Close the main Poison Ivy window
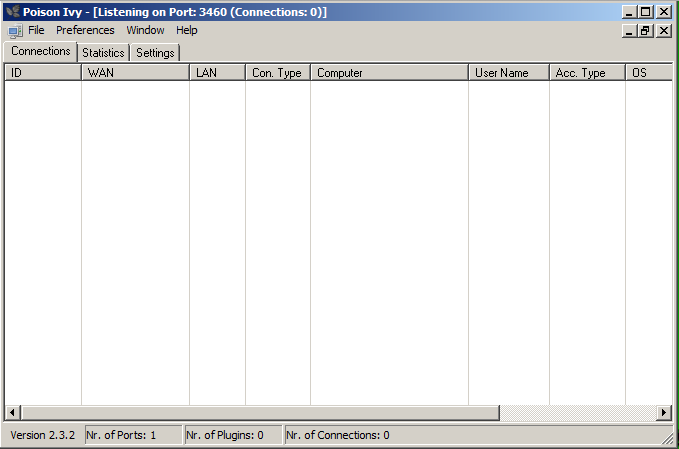The image size is (679, 449). [664, 12]
